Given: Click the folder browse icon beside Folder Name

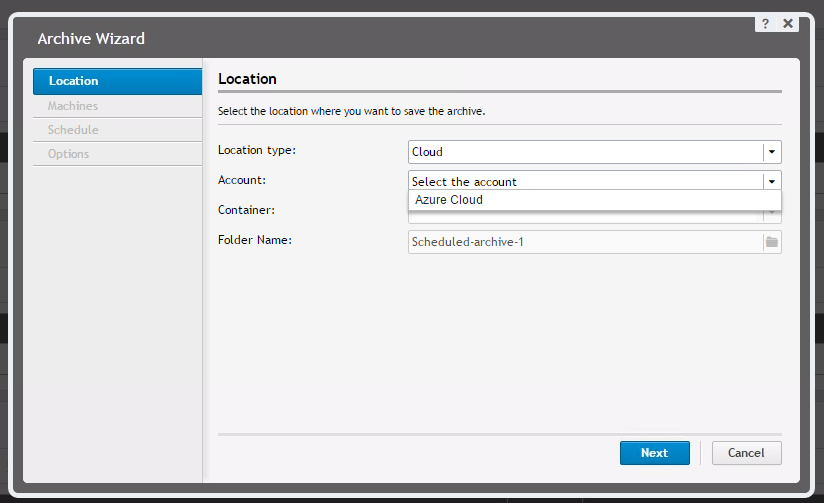Looking at the screenshot, I should pos(771,242).
